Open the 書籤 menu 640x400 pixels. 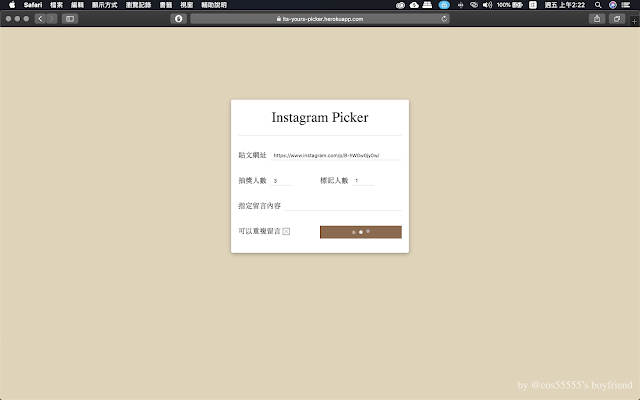click(x=166, y=5)
